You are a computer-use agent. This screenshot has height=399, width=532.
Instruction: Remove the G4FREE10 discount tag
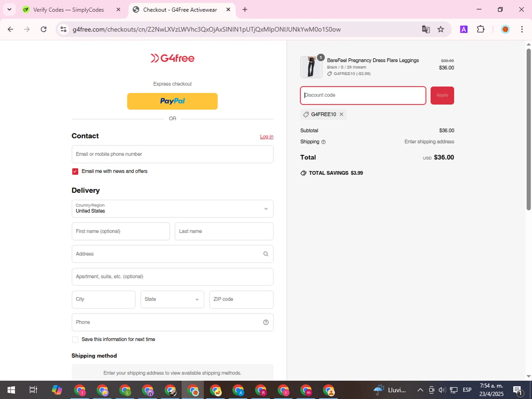click(341, 114)
